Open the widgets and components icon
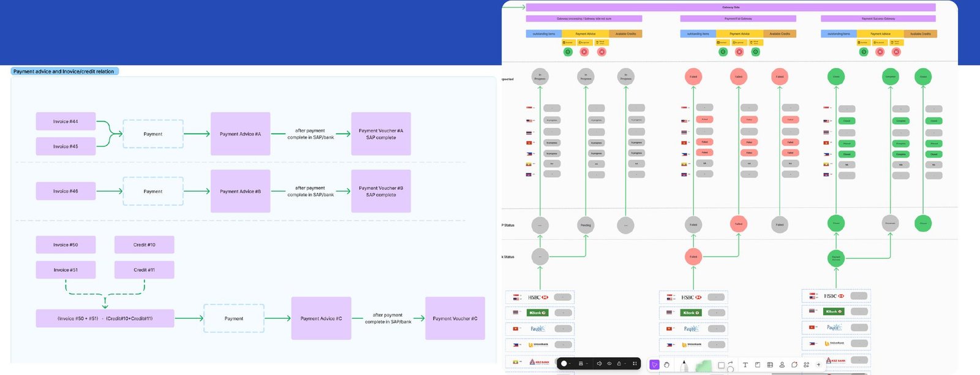980x375 pixels. click(806, 365)
